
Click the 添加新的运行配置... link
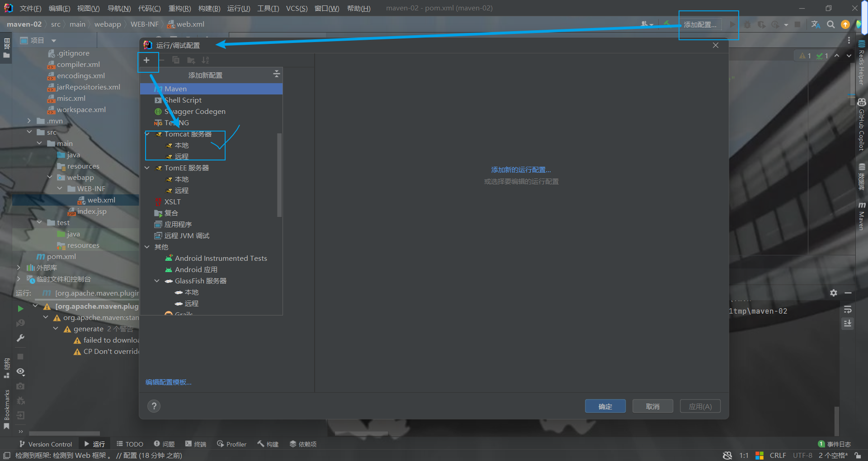pyautogui.click(x=521, y=170)
